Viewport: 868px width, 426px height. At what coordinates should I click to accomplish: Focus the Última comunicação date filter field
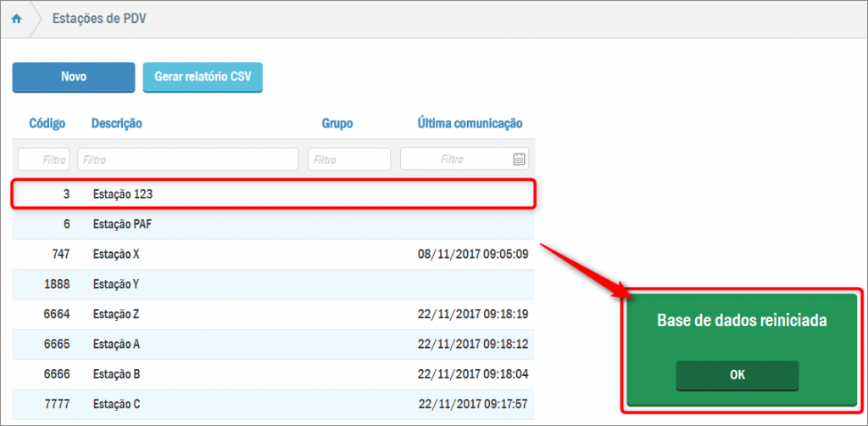[x=455, y=159]
